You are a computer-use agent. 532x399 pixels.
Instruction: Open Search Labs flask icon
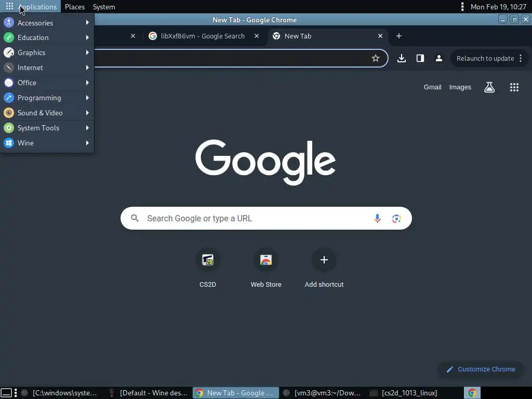pos(489,87)
